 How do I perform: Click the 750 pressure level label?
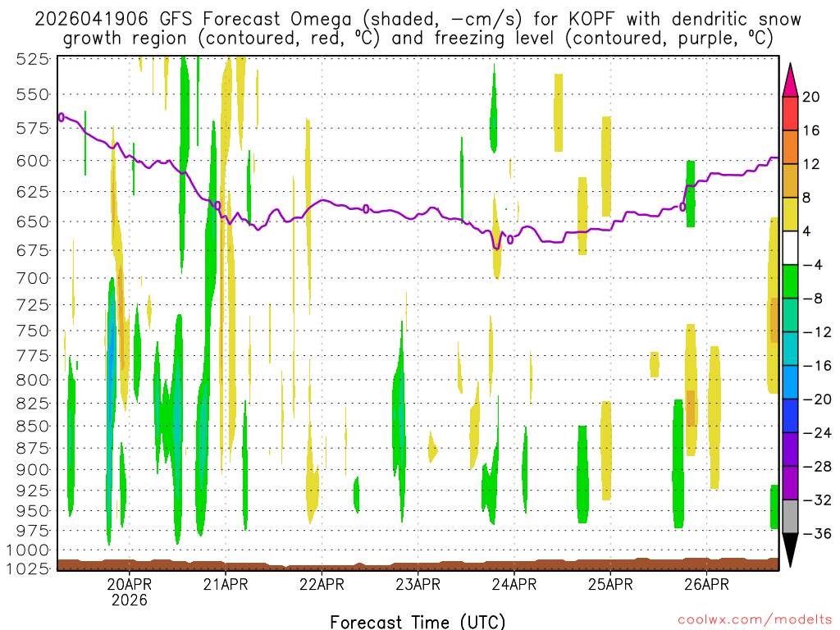coord(33,331)
